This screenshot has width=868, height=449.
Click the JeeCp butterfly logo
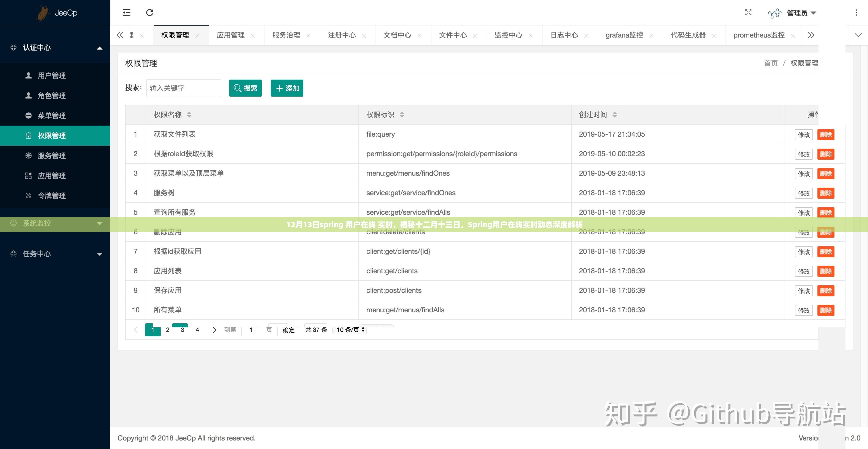tap(43, 13)
